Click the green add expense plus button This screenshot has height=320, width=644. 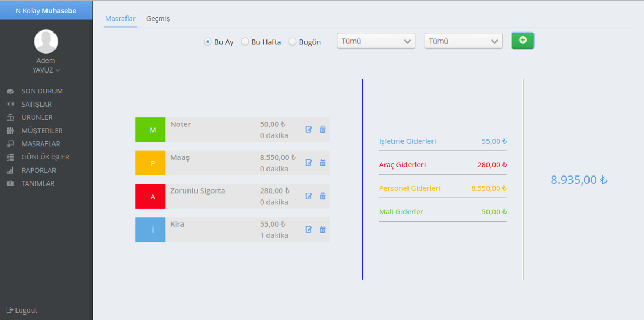tap(522, 41)
